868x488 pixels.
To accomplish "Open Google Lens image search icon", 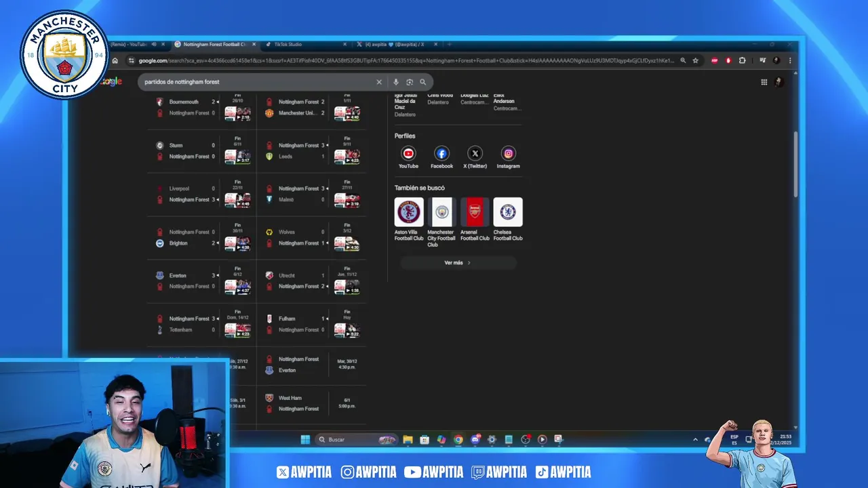I will 410,82.
